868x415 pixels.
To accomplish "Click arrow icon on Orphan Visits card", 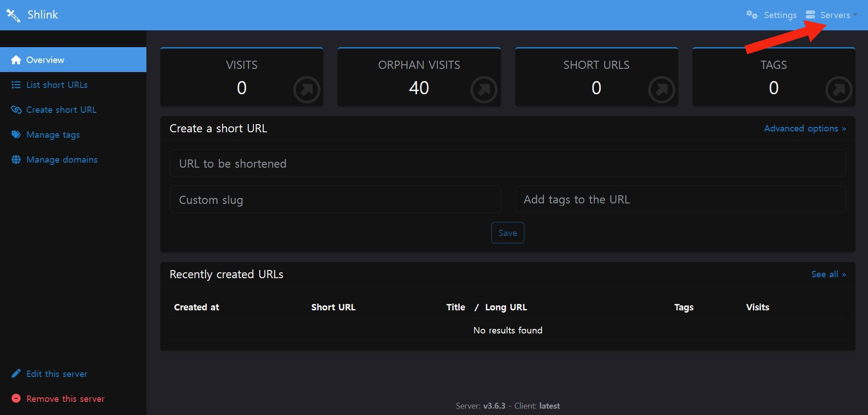I will (484, 90).
